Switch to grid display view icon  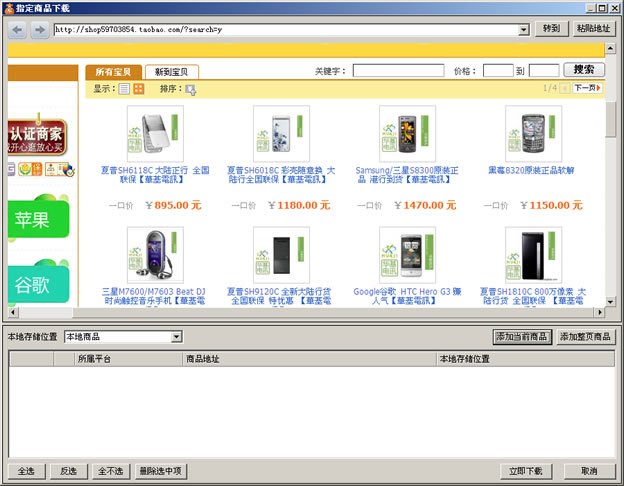138,89
